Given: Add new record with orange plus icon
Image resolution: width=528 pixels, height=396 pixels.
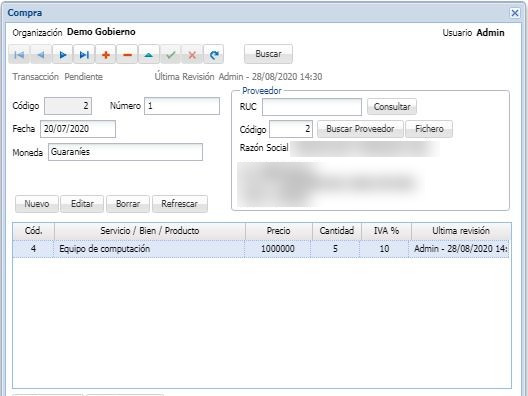Looking at the screenshot, I should pos(106,55).
